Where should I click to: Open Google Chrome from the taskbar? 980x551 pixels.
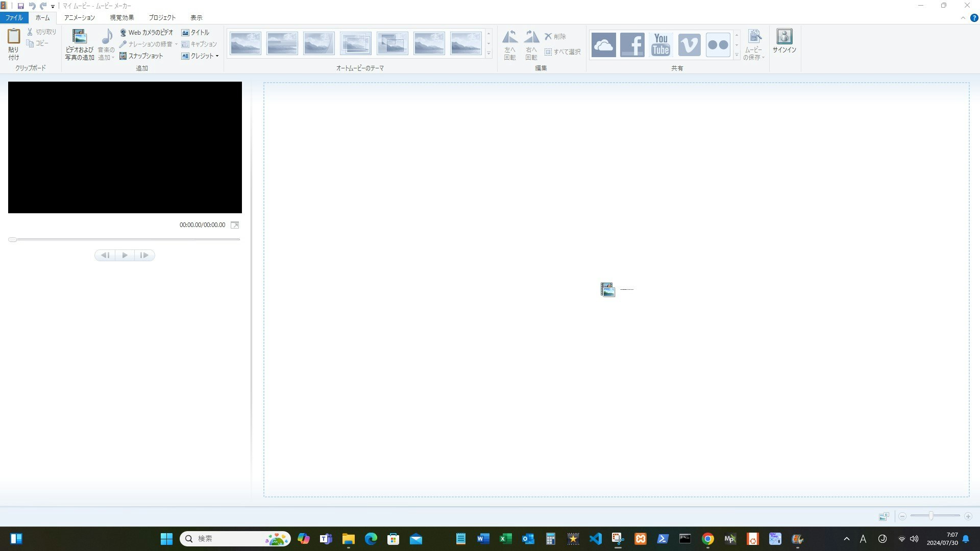(707, 539)
